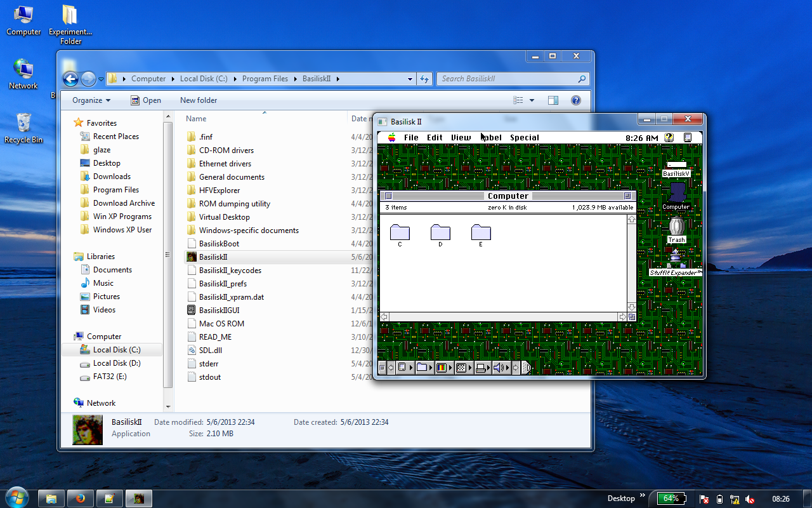Select folder D in the Mac Computer window
This screenshot has height=508, width=812.
440,236
